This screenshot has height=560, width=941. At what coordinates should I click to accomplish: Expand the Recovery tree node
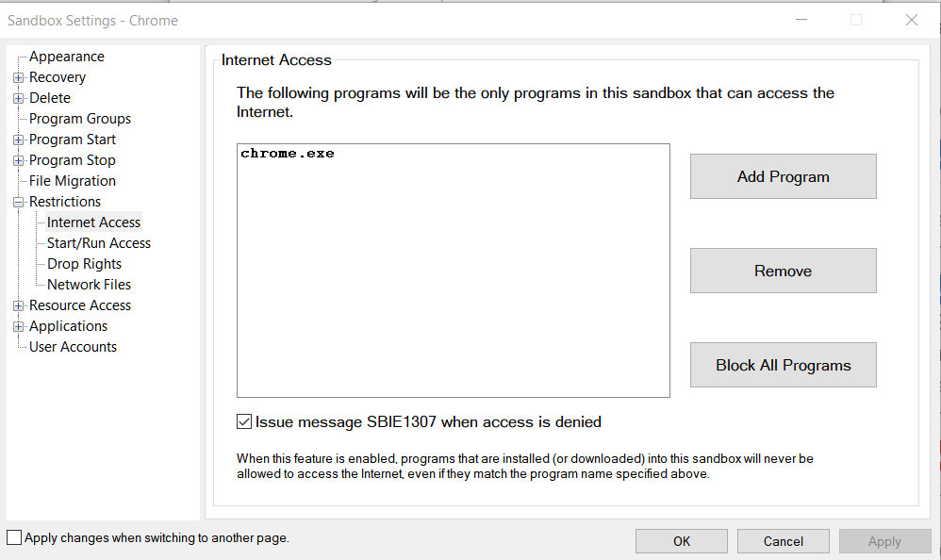point(19,77)
